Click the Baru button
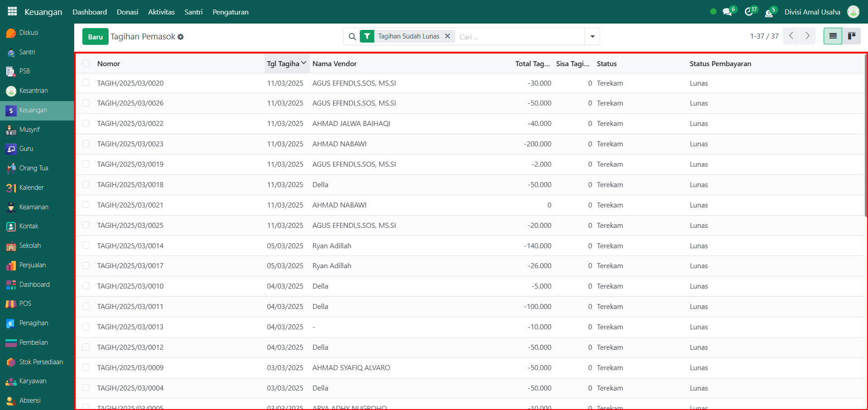Screen dimensions: 868x410 [95, 37]
